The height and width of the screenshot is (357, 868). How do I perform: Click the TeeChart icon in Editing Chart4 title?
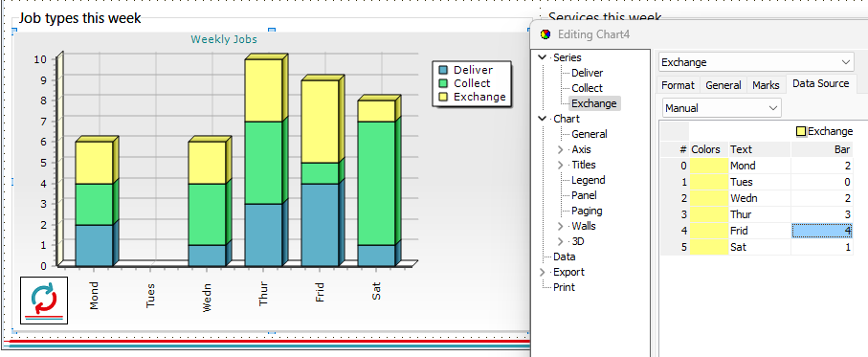545,34
